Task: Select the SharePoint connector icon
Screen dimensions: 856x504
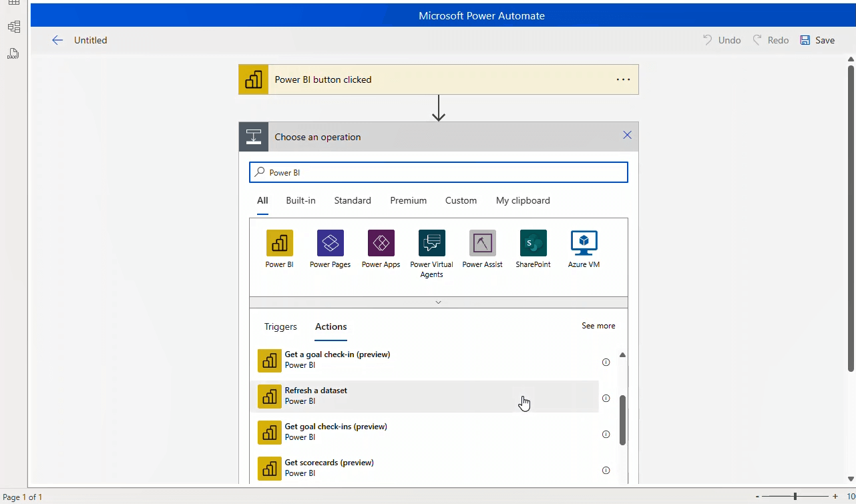Action: click(533, 243)
